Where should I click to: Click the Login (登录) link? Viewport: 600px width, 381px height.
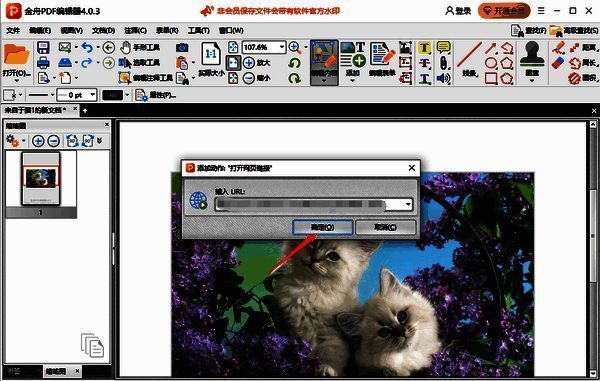pyautogui.click(x=458, y=11)
